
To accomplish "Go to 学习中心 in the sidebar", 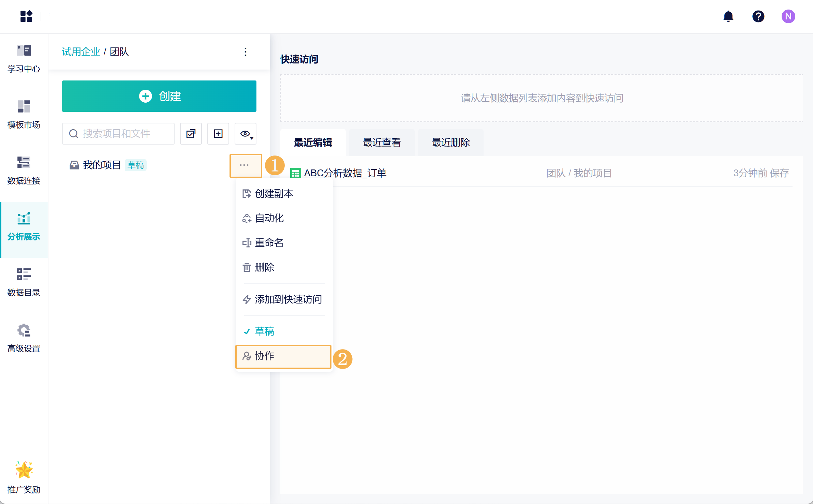I will [x=24, y=59].
